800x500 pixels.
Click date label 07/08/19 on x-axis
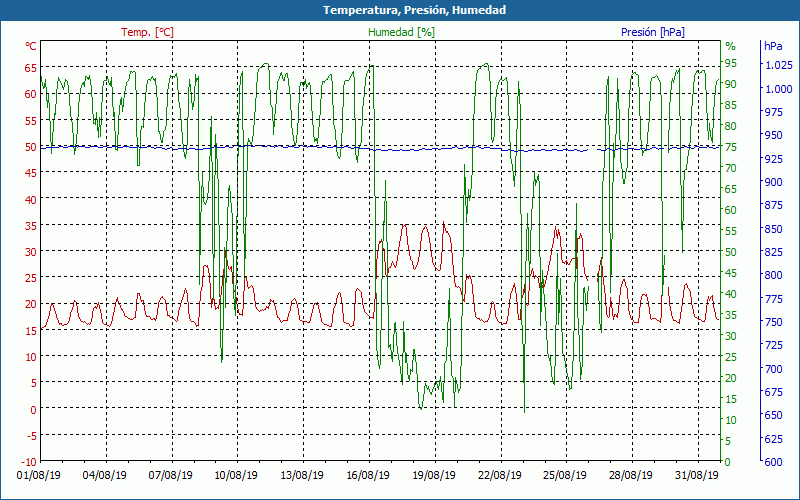170,475
